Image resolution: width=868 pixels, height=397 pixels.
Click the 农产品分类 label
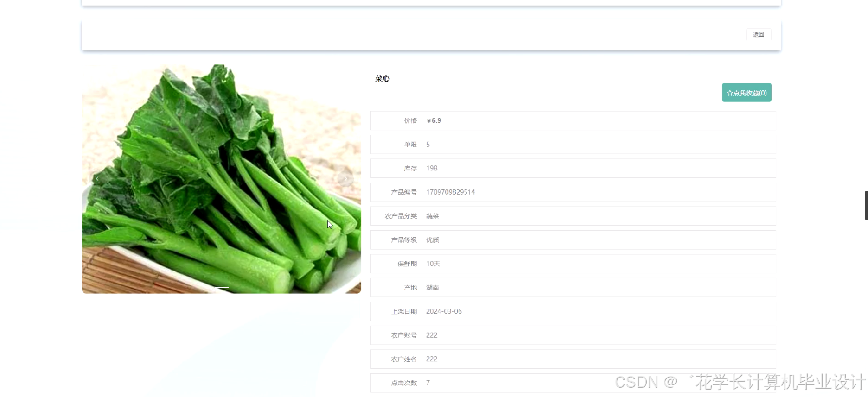[x=401, y=216]
